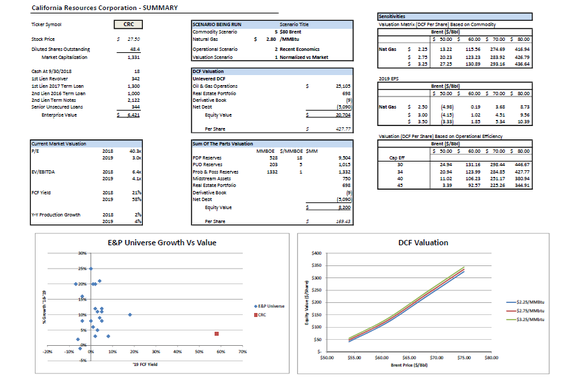Click the 2018 EV/EBITDA value 6.4x
Screen dimensions: 570x380
(136, 172)
